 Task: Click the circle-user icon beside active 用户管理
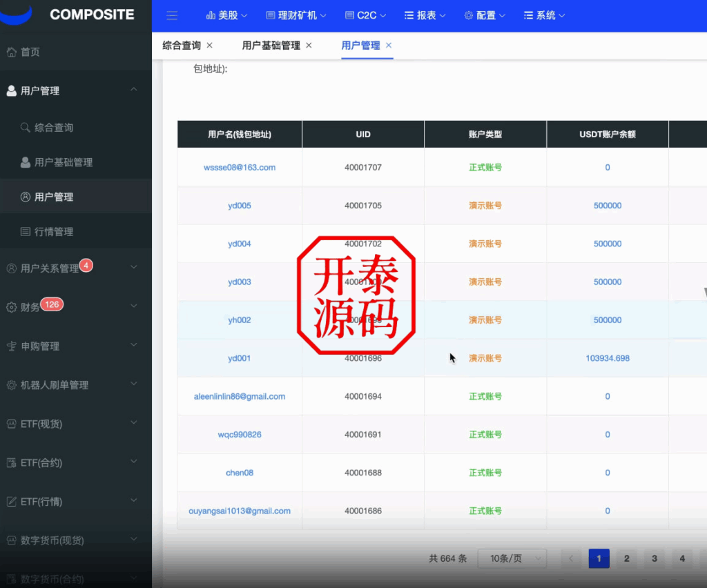[x=26, y=197]
